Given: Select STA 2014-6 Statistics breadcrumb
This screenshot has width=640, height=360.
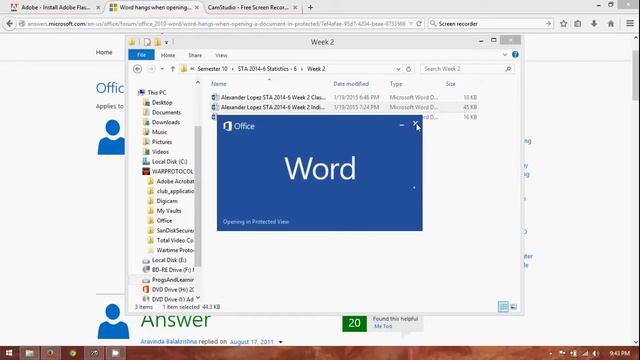Looking at the screenshot, I should pos(267,69).
